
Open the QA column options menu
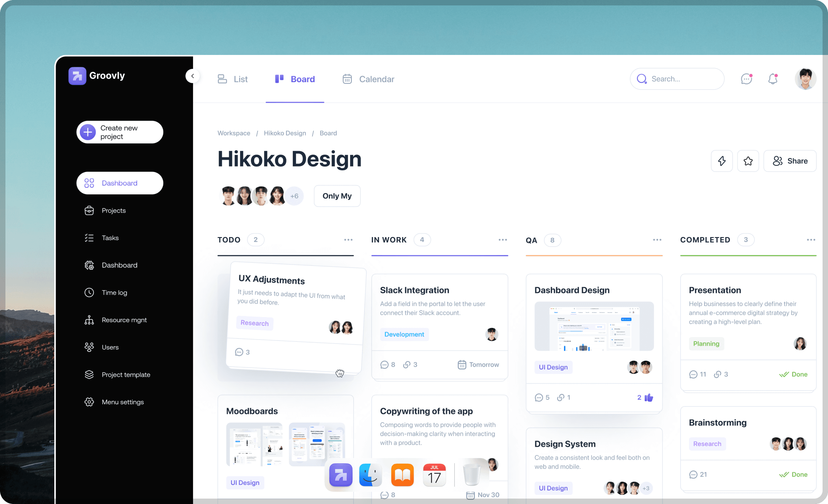pyautogui.click(x=657, y=240)
